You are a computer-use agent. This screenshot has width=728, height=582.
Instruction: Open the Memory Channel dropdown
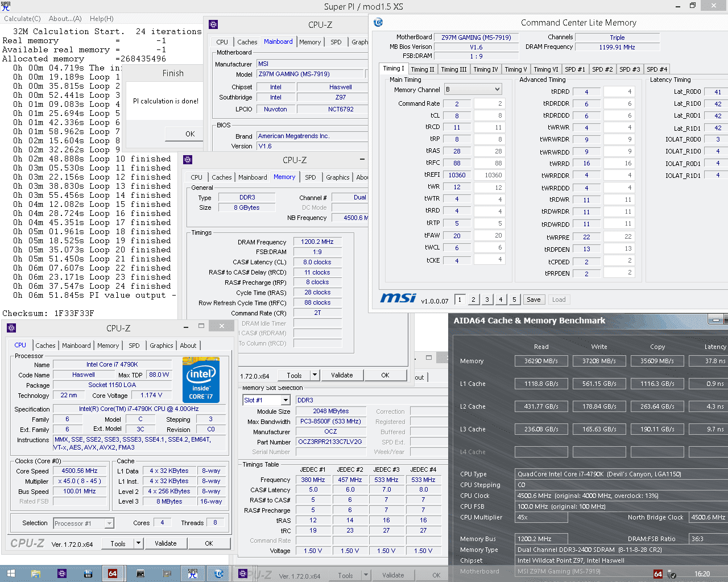[473, 89]
